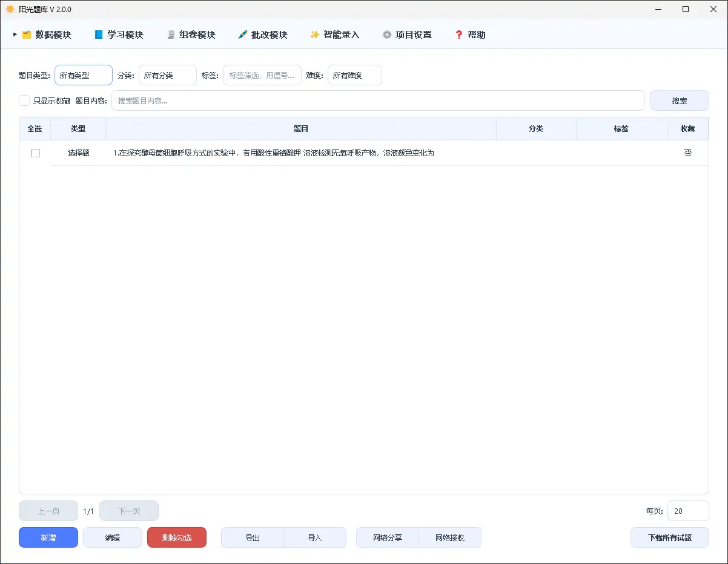Click the 收藏 column header

click(687, 129)
